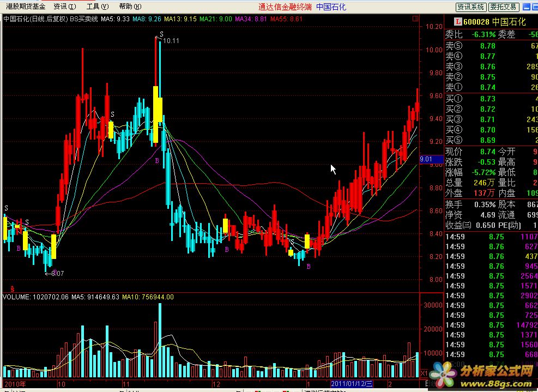Click the 买① 8.73 bid row
This screenshot has height=392, width=538.
491,99
